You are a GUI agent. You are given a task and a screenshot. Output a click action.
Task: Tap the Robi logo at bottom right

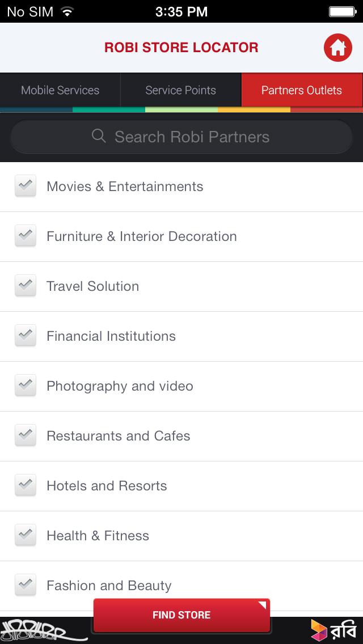point(334,630)
